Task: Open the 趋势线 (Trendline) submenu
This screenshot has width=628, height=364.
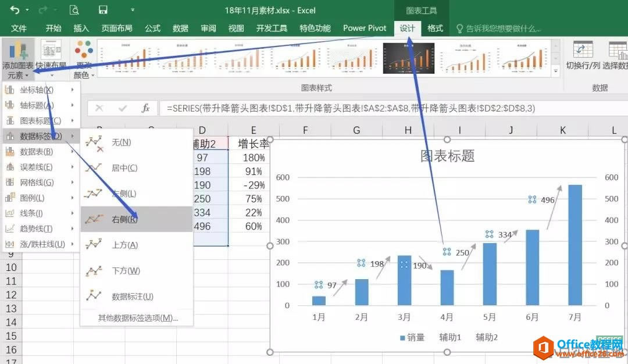Action: tap(39, 229)
